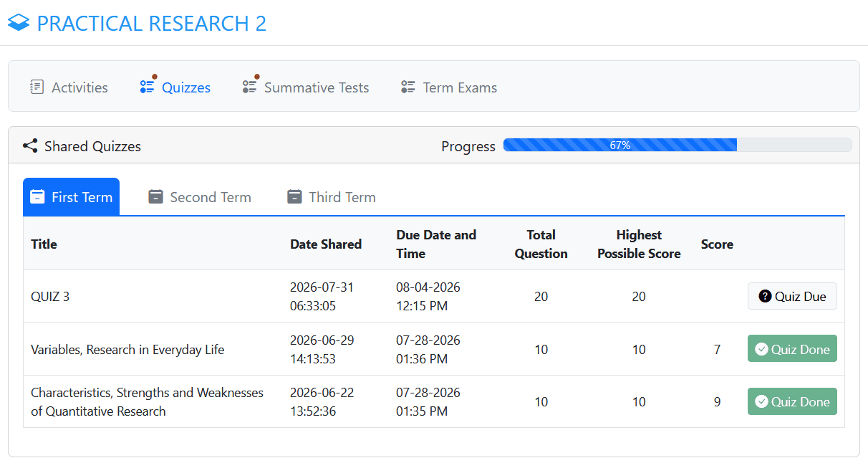This screenshot has width=868, height=463.
Task: Click Quiz Done for Characteristics, Strengths and Weaknesses
Action: [x=792, y=402]
